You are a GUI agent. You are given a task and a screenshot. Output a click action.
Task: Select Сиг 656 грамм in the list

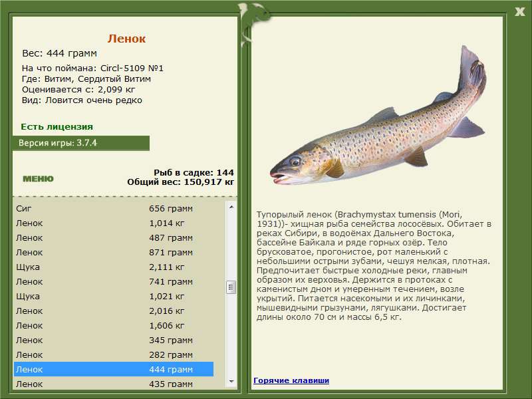(113, 208)
